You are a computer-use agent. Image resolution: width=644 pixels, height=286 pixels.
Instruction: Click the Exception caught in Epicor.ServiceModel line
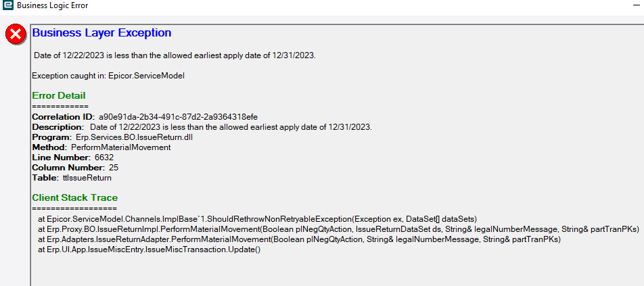[x=108, y=76]
